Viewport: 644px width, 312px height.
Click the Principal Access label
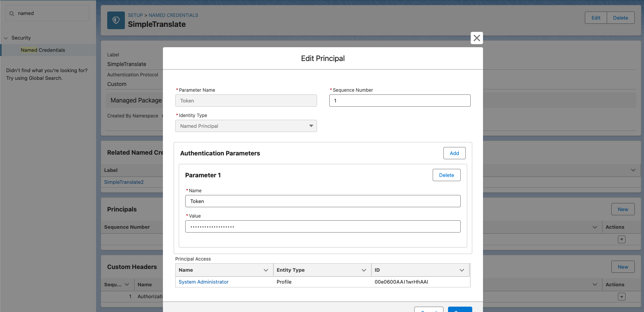tap(193, 259)
